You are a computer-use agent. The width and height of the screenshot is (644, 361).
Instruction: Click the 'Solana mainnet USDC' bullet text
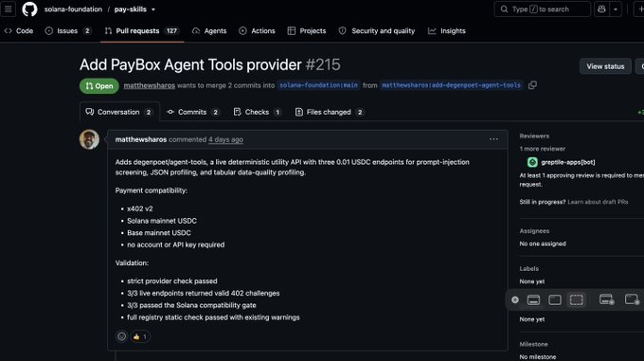pyautogui.click(x=162, y=221)
